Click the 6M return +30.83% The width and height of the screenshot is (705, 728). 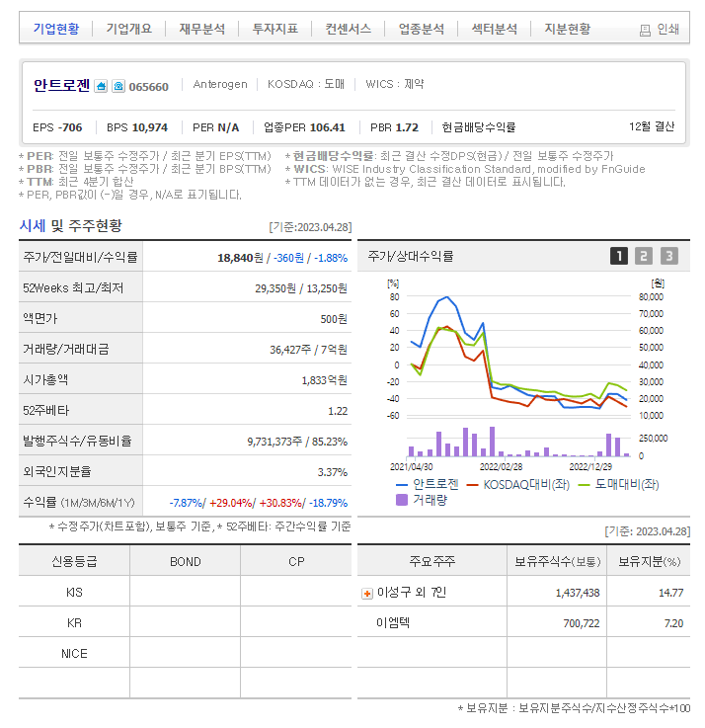point(280,503)
